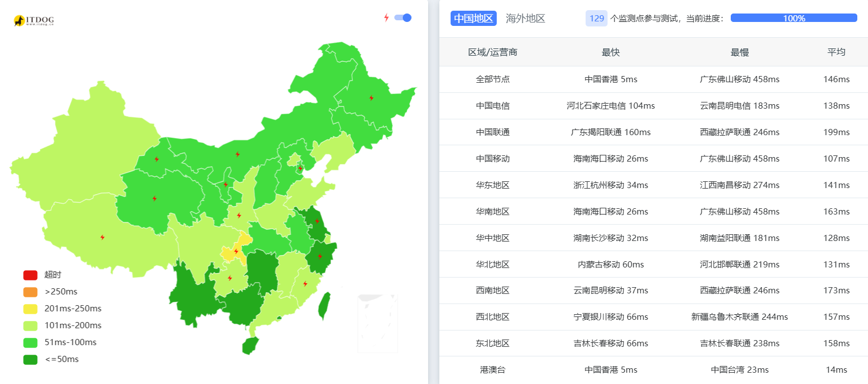Click the ITDOG logo
Screen dimensions: 868x384
pyautogui.click(x=34, y=21)
